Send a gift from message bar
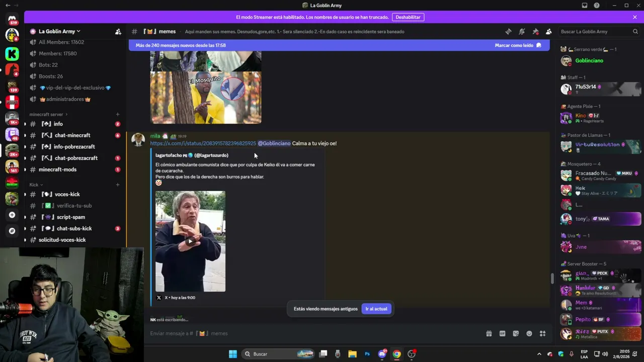644x362 pixels. pos(489,333)
